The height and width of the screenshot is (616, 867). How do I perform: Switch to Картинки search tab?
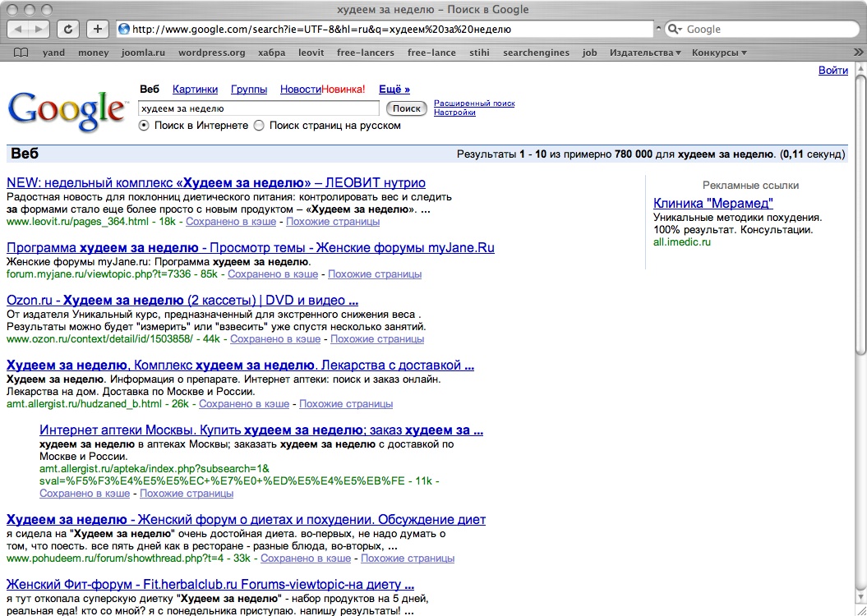click(x=196, y=89)
